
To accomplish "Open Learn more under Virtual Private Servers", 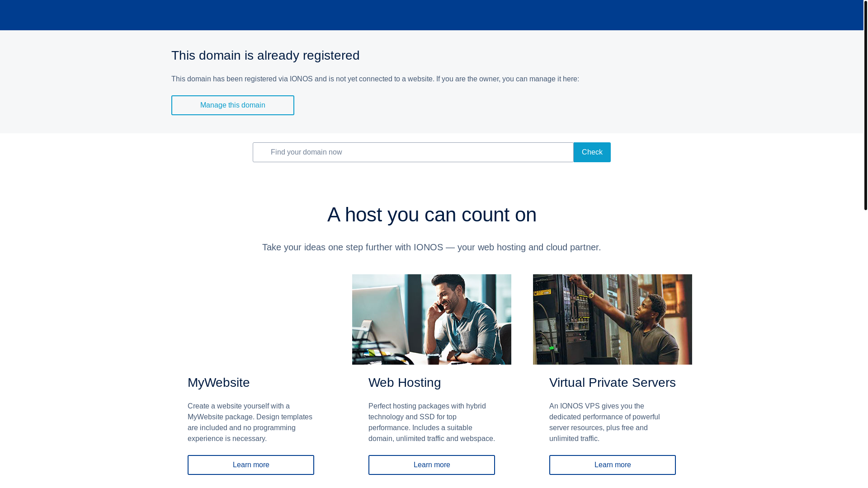I will tap(613, 465).
